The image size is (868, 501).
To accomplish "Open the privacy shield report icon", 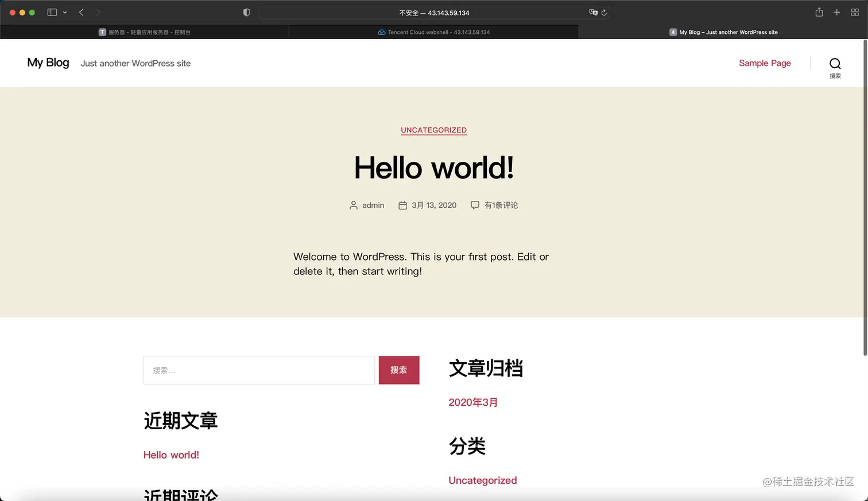I will (x=247, y=13).
